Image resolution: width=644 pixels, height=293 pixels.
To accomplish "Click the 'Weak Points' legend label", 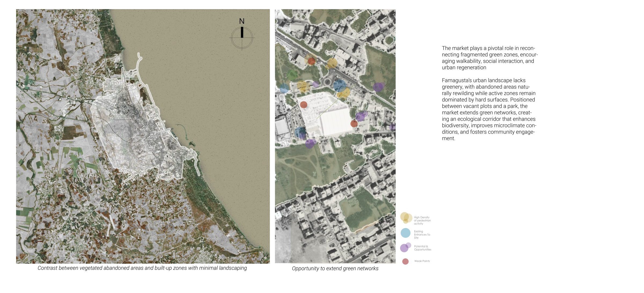I will [x=422, y=261].
